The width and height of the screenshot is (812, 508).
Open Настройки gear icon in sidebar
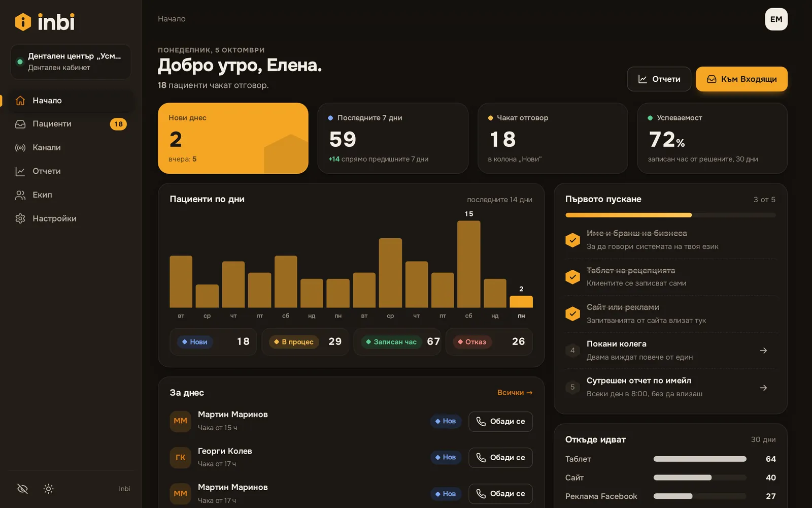tap(20, 218)
